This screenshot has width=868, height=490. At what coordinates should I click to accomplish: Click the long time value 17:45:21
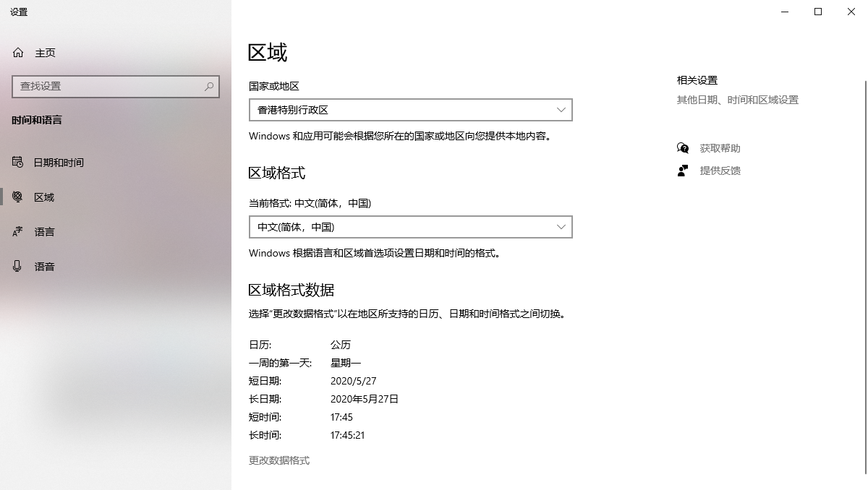tap(348, 435)
